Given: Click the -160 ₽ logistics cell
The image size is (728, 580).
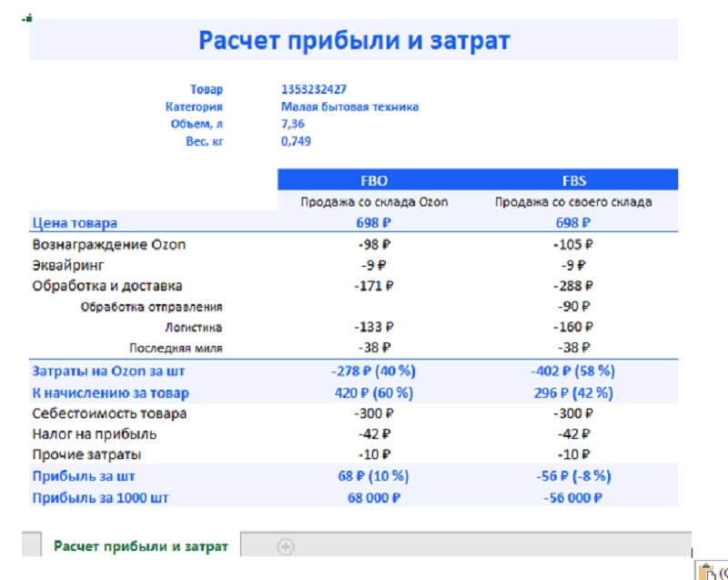Looking at the screenshot, I should pyautogui.click(x=573, y=328).
